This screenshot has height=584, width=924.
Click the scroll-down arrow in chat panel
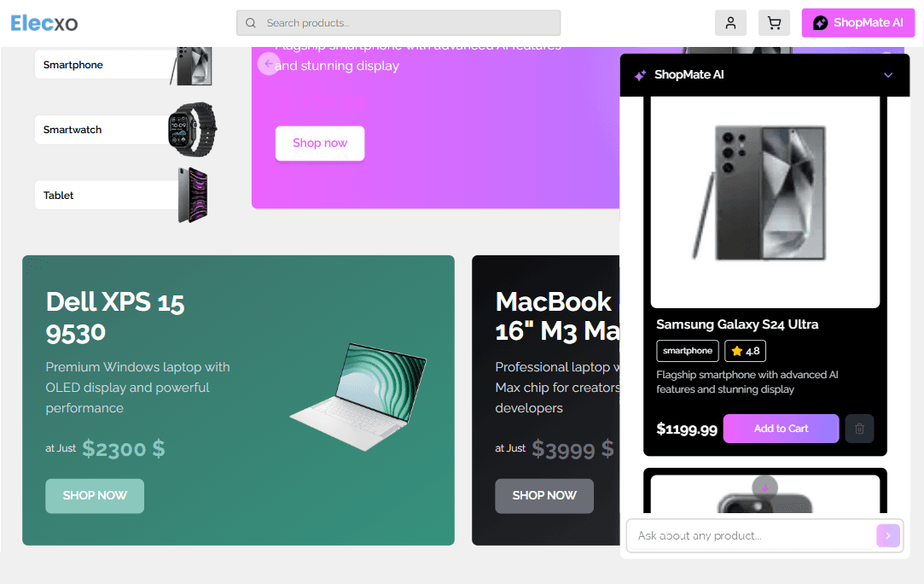[765, 488]
